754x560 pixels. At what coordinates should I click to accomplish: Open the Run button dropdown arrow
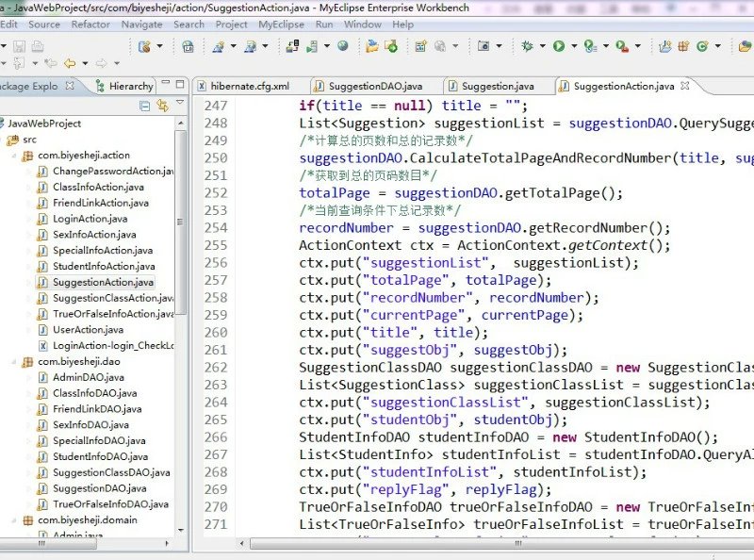click(574, 46)
